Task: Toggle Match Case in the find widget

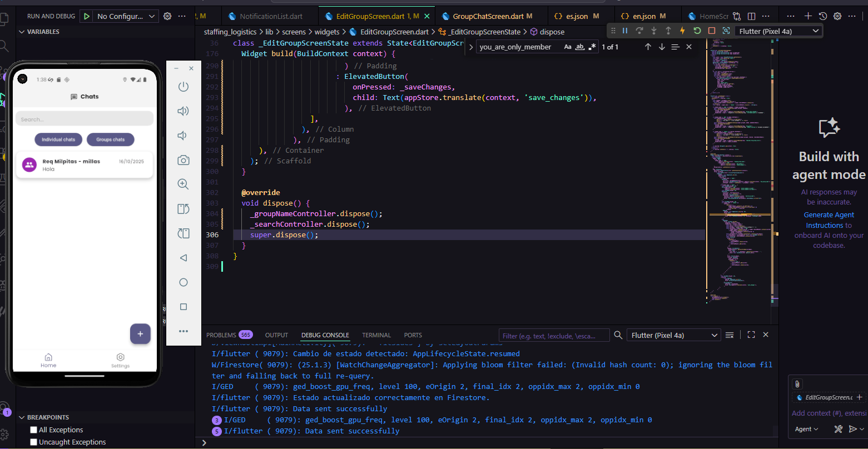Action: 567,47
